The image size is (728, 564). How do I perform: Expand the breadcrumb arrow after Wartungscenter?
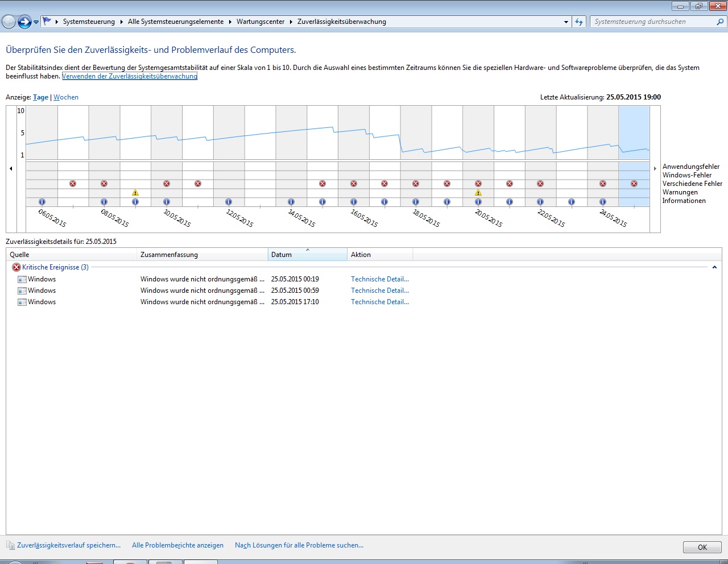coord(291,22)
